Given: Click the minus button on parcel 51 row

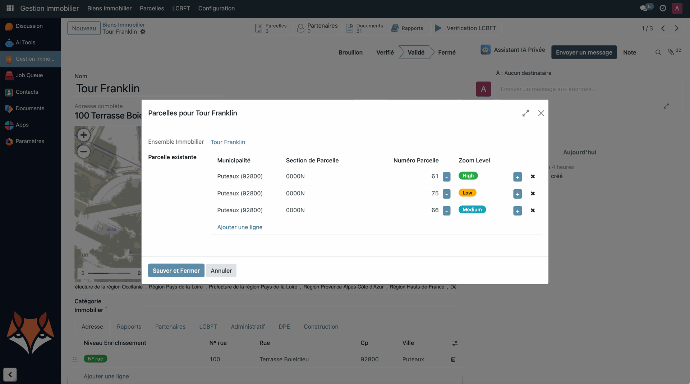Looking at the screenshot, I should [x=446, y=177].
